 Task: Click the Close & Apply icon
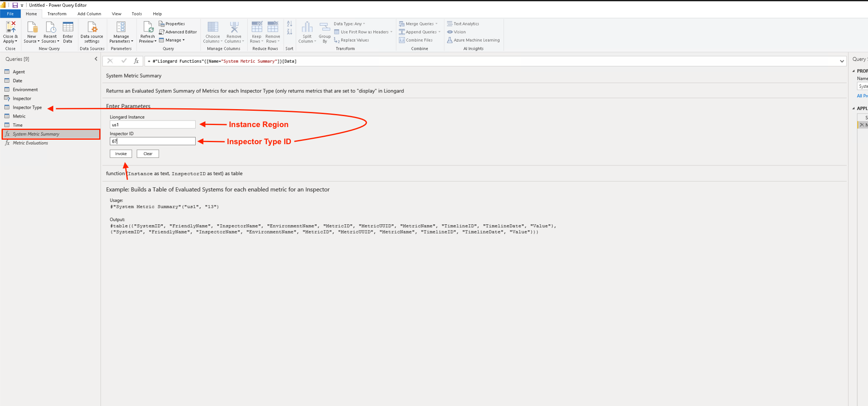pyautogui.click(x=11, y=27)
